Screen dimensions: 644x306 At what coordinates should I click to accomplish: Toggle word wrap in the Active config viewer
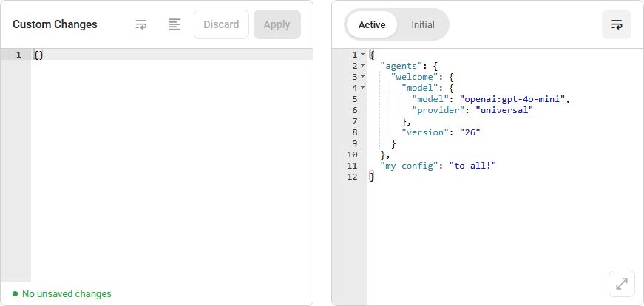click(x=617, y=24)
